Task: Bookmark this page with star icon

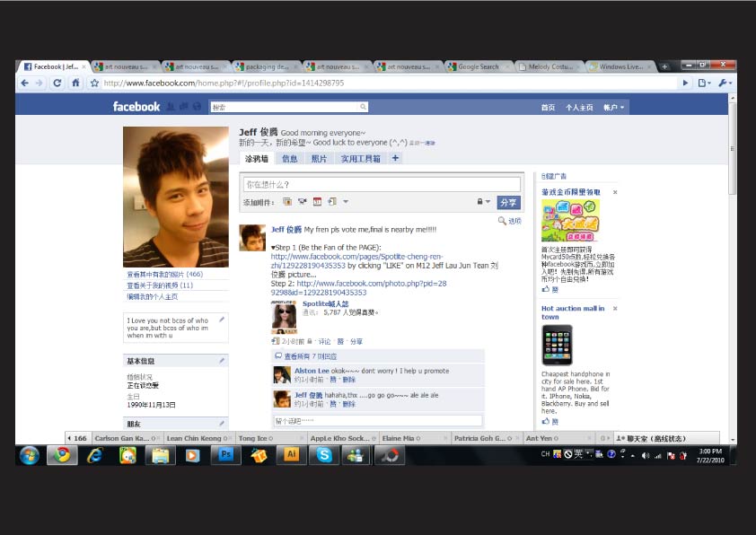Action: 94,83
